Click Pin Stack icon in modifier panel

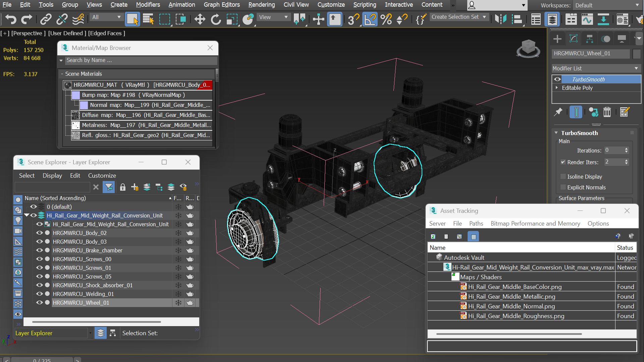pos(558,112)
